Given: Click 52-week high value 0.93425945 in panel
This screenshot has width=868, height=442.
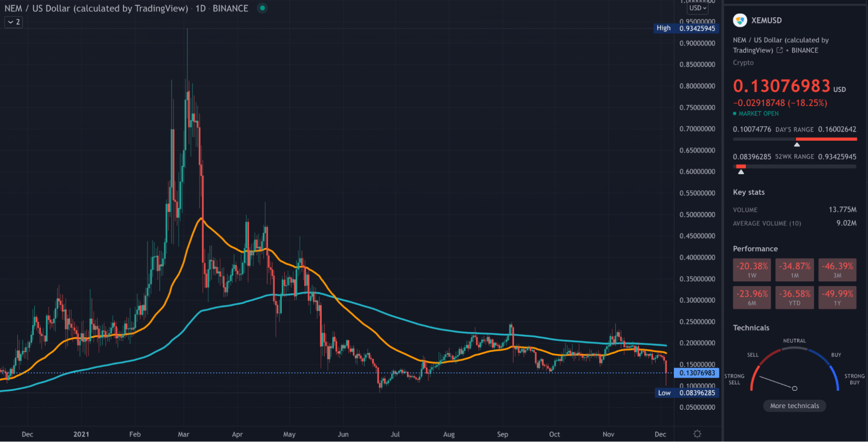Looking at the screenshot, I should [837, 157].
